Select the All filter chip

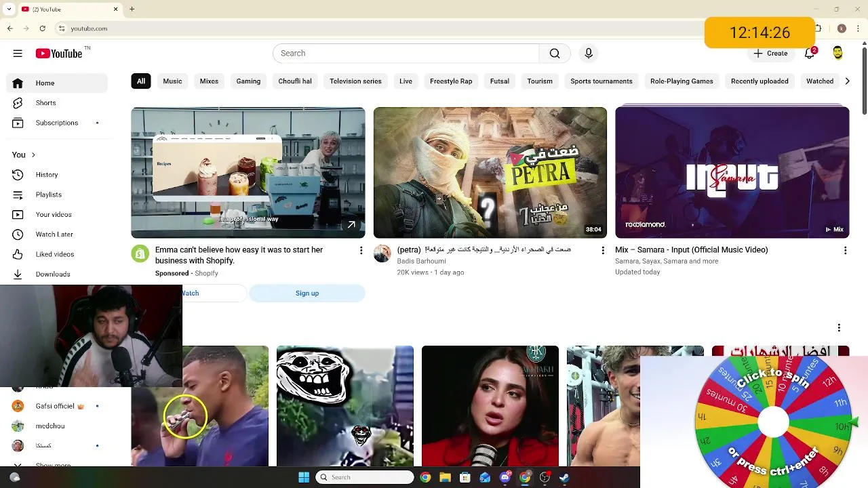click(141, 81)
